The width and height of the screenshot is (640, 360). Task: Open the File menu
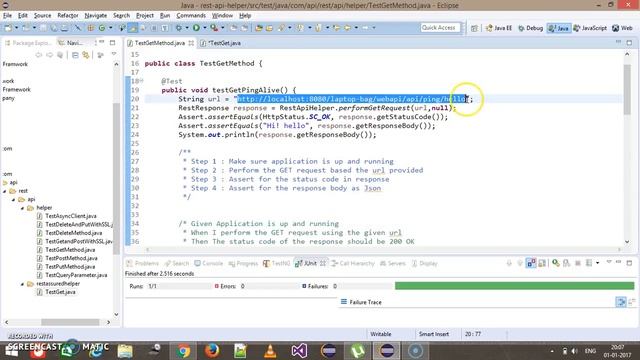click(x=7, y=16)
